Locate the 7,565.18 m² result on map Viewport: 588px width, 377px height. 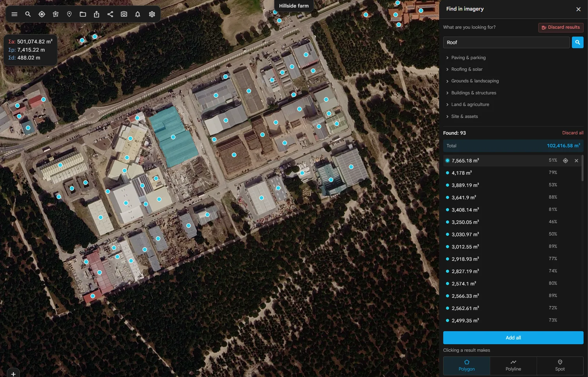point(566,160)
